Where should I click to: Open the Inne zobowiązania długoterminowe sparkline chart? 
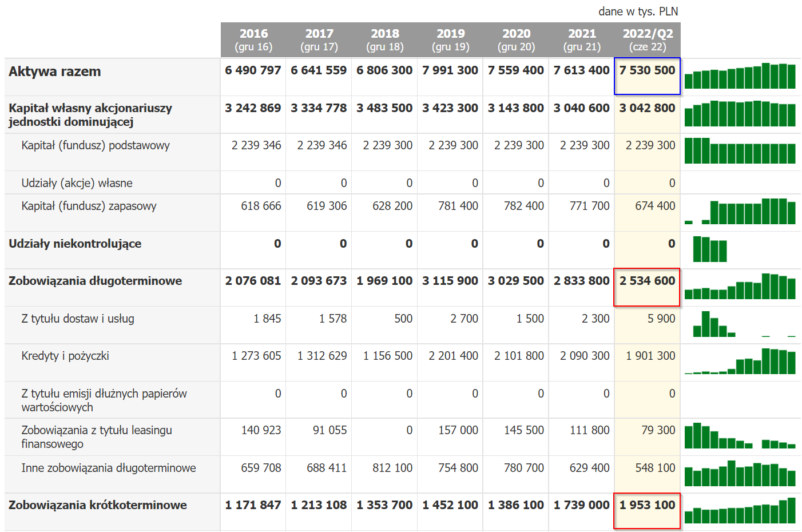740,473
